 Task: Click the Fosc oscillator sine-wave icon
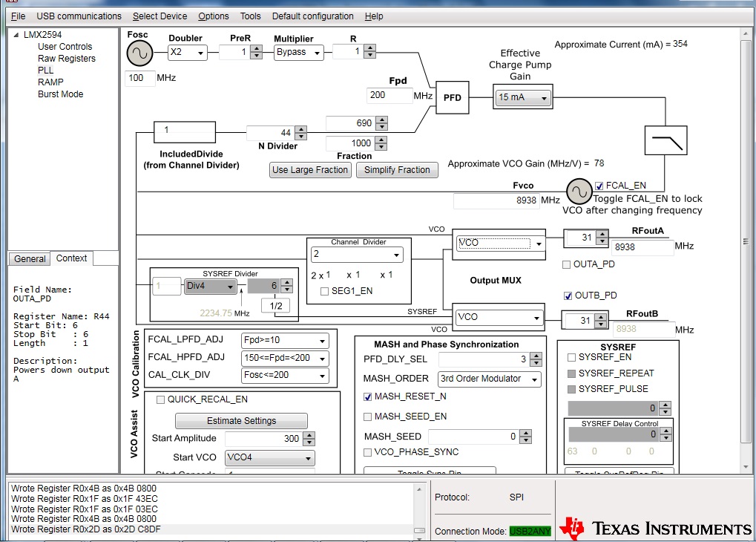139,53
